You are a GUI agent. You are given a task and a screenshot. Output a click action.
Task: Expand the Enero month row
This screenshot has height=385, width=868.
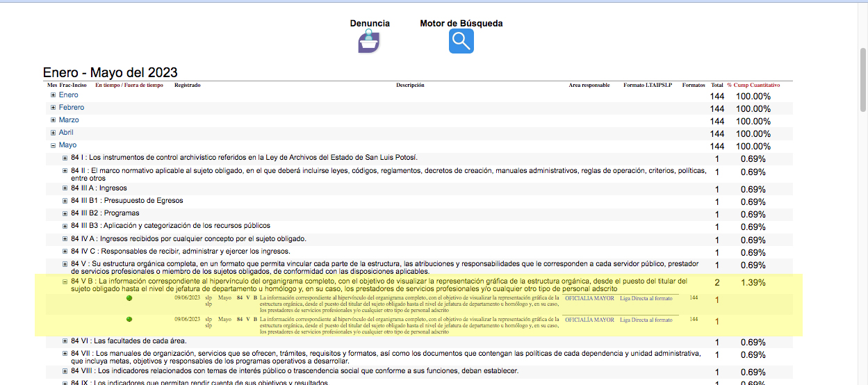tap(54, 95)
